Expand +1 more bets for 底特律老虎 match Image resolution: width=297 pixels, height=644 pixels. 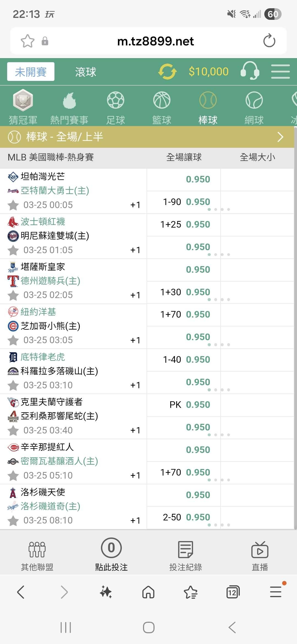135,385
